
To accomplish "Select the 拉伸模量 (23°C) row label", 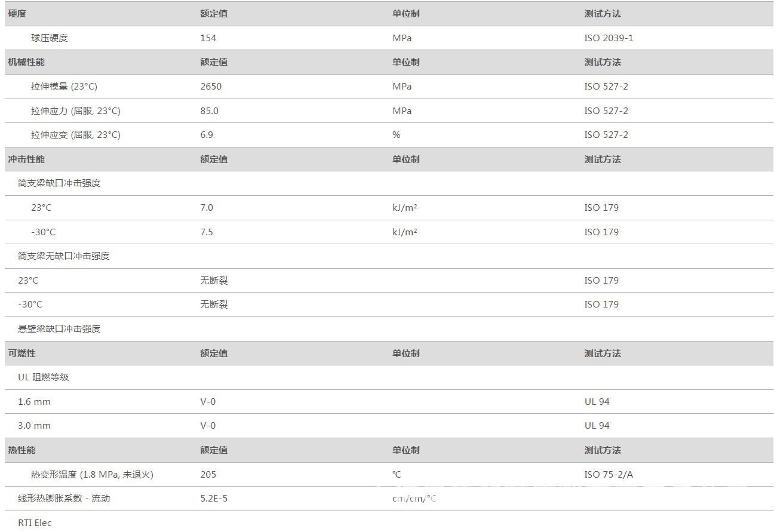I will pos(64,87).
